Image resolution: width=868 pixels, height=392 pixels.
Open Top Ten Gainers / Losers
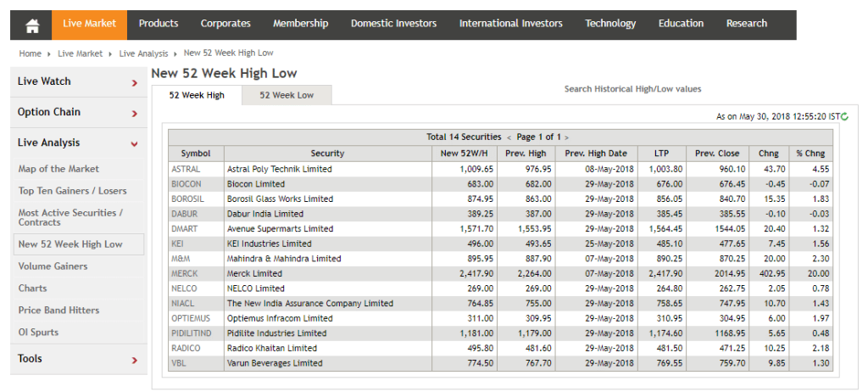[73, 191]
